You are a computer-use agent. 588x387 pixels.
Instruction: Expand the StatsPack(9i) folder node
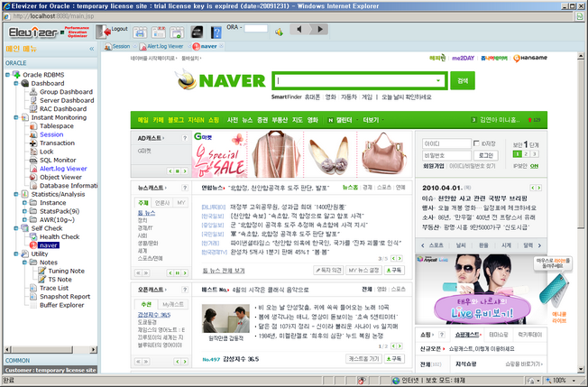(24, 211)
